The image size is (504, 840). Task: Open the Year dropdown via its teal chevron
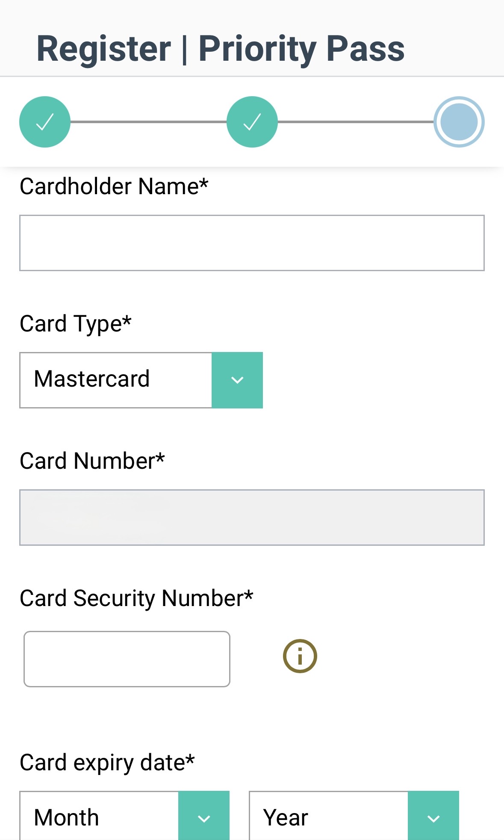pyautogui.click(x=433, y=816)
